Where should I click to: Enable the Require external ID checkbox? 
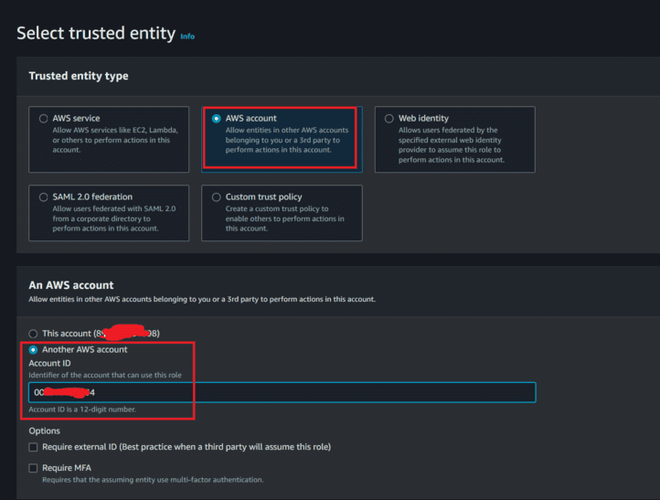pyautogui.click(x=33, y=447)
